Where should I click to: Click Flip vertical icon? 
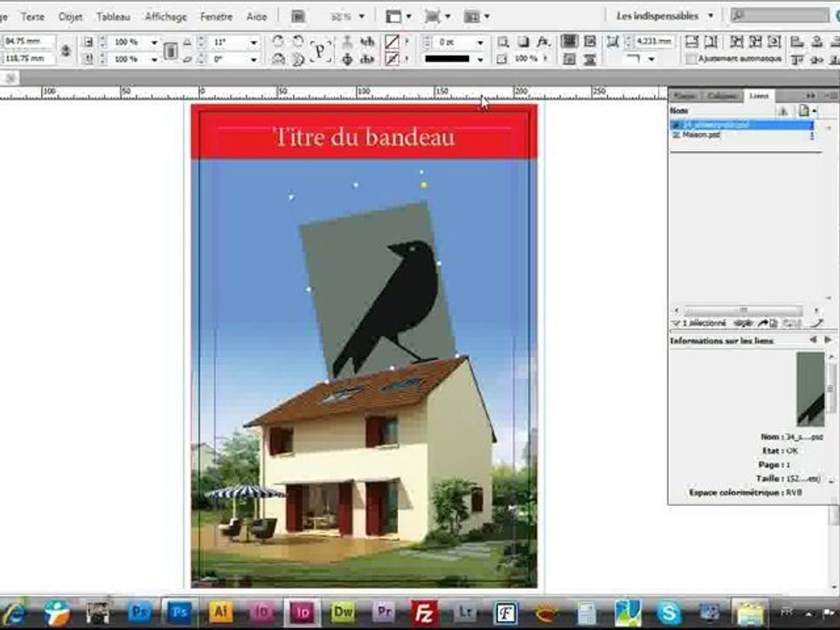[298, 59]
